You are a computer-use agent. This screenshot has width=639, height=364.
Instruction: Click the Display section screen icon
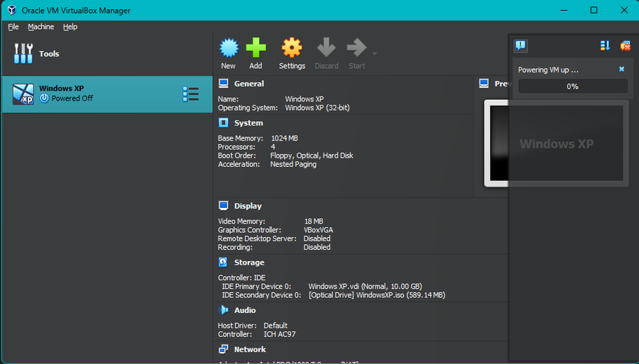coord(224,206)
